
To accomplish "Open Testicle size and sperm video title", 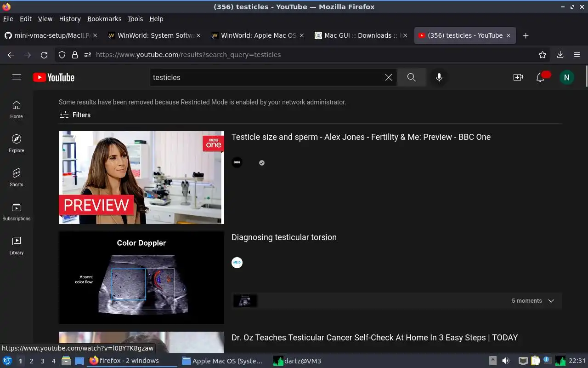I will point(361,137).
